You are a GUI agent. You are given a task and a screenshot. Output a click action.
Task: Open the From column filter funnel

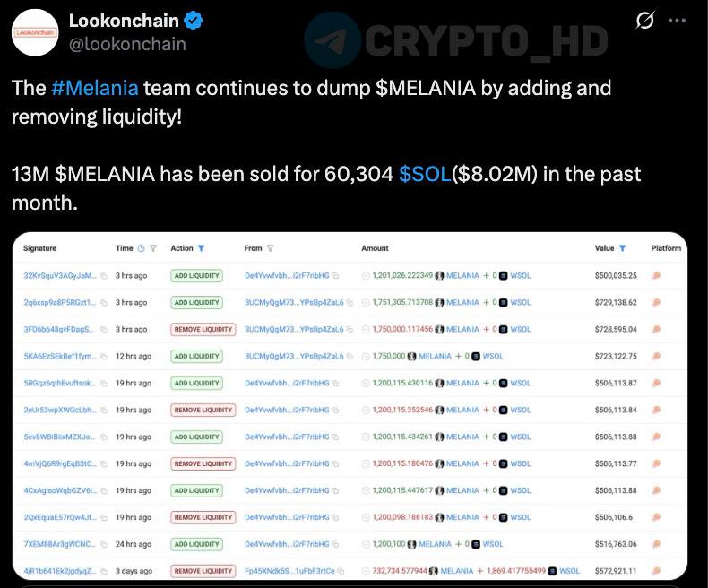pyautogui.click(x=270, y=248)
